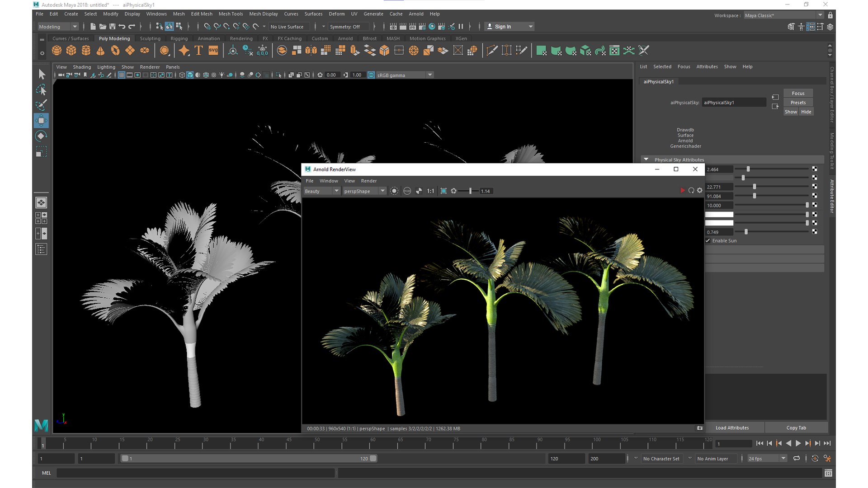Click the SVG import shelf icon
The height and width of the screenshot is (488, 868).
(213, 51)
